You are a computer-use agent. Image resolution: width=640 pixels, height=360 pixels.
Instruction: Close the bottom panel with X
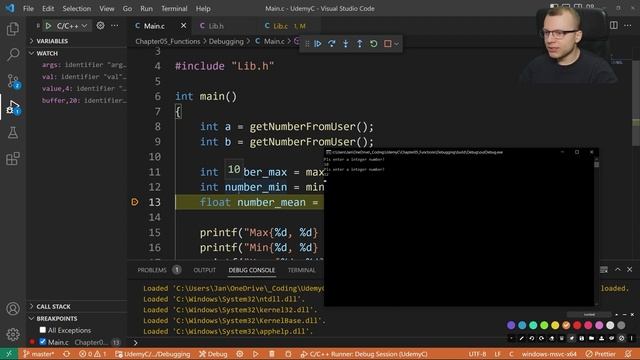[629, 269]
